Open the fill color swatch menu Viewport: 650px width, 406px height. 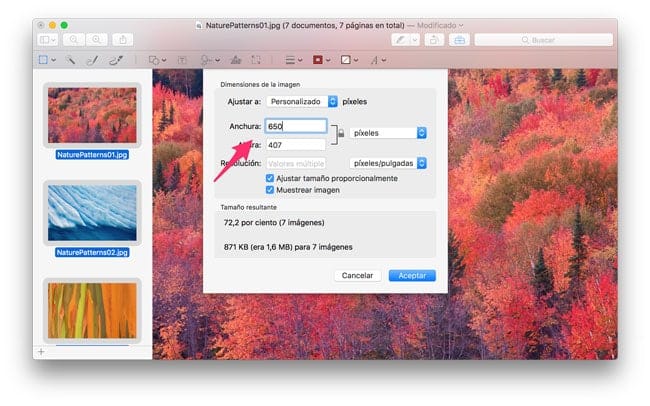tap(349, 60)
